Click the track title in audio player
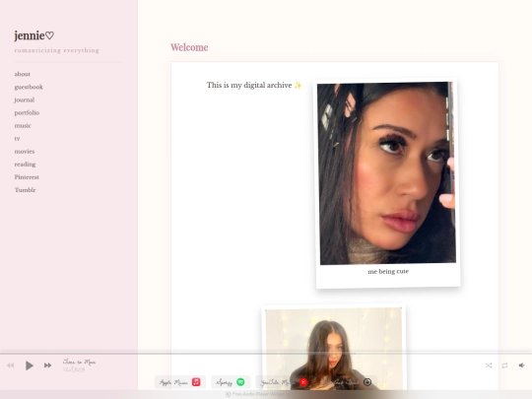 coord(79,362)
